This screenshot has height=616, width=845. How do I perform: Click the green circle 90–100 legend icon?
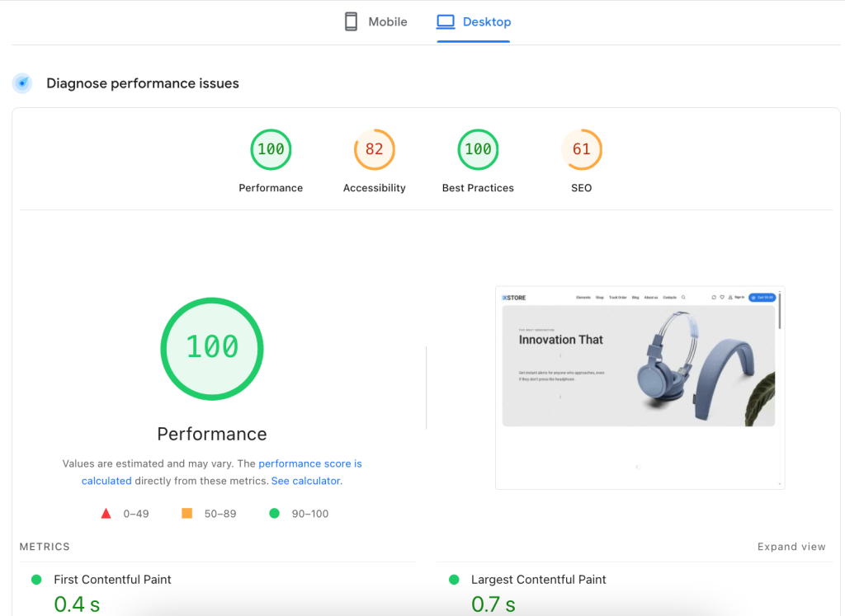[x=274, y=514]
